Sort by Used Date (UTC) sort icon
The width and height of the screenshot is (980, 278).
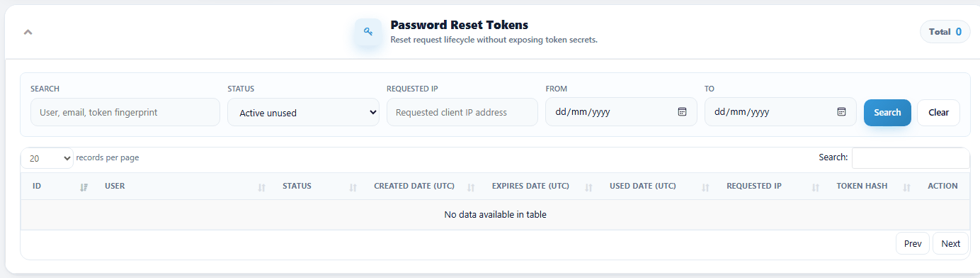tap(705, 187)
